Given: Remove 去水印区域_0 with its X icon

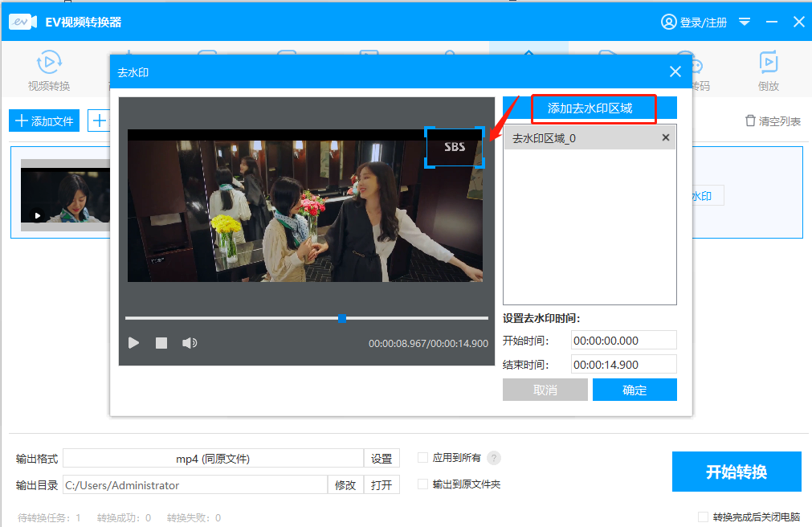Looking at the screenshot, I should pos(665,137).
